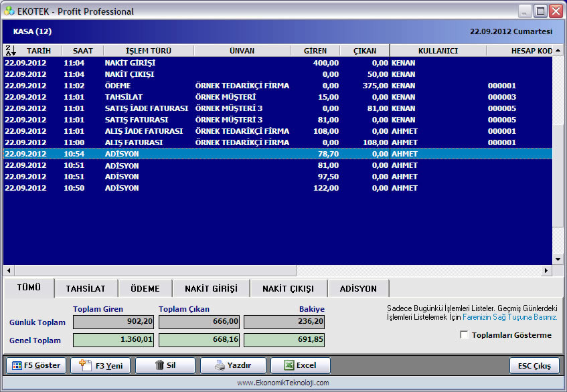Screen dimensions: 567x392
Task: Click the horizontal scrollbar right arrow
Action: pyautogui.click(x=546, y=270)
